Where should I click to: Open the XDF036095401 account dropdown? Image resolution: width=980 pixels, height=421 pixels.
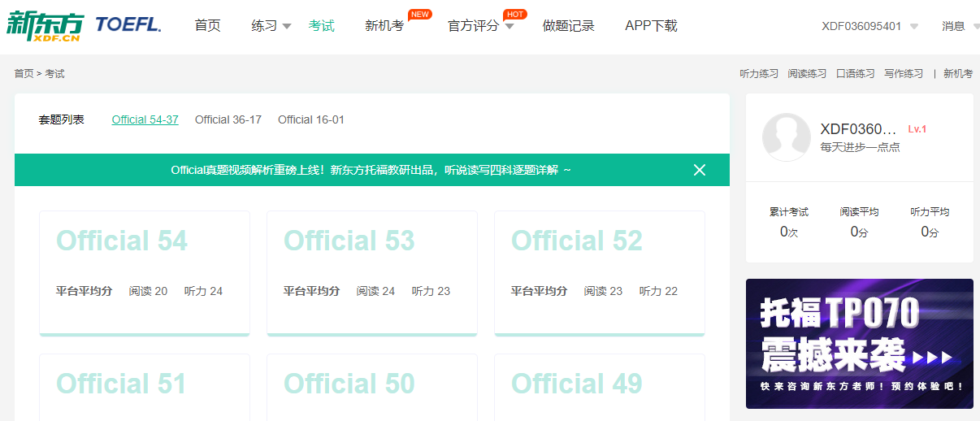[913, 26]
